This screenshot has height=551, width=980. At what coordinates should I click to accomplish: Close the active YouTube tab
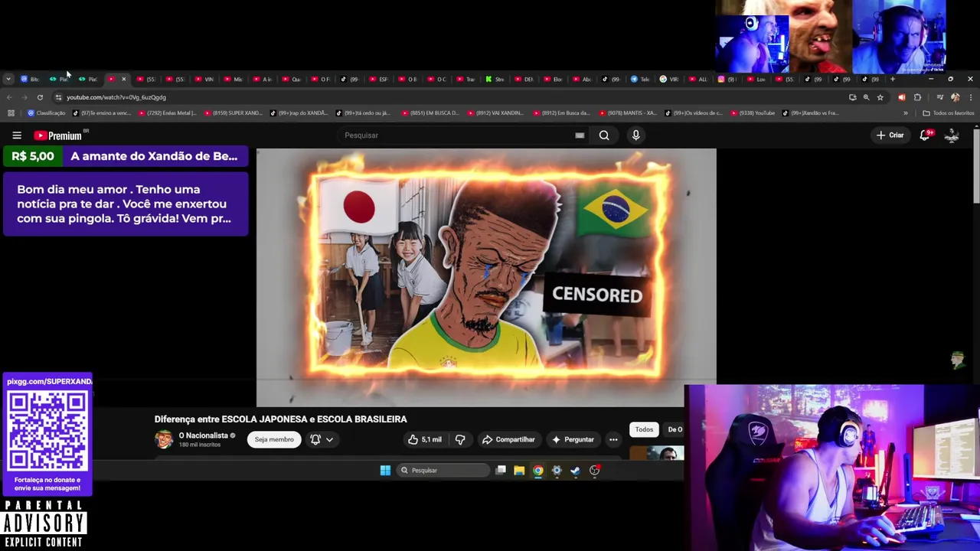[123, 79]
